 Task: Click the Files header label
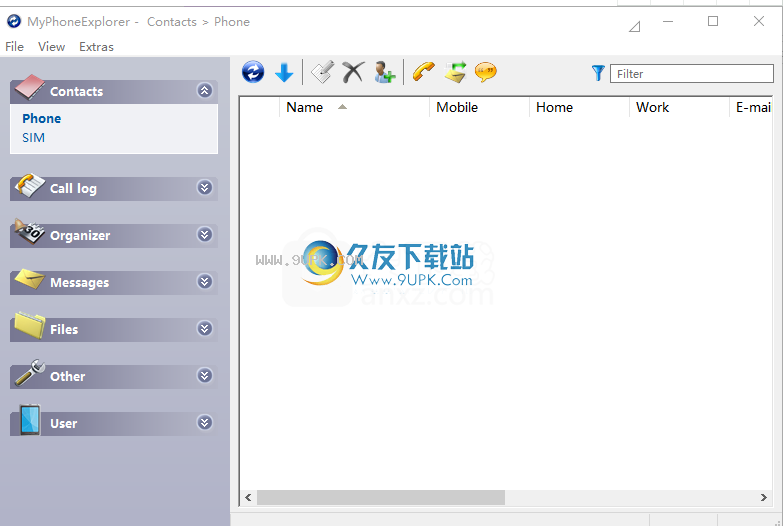(64, 330)
